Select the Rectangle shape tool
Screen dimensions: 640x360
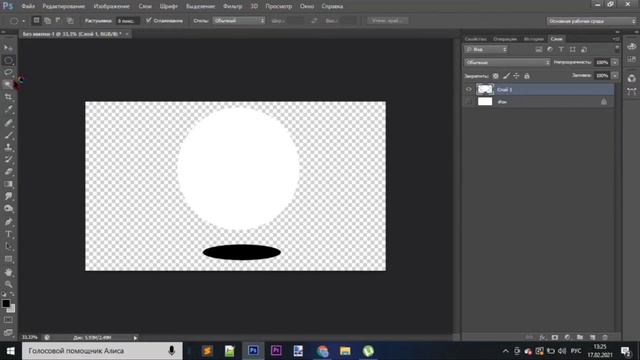[8, 259]
